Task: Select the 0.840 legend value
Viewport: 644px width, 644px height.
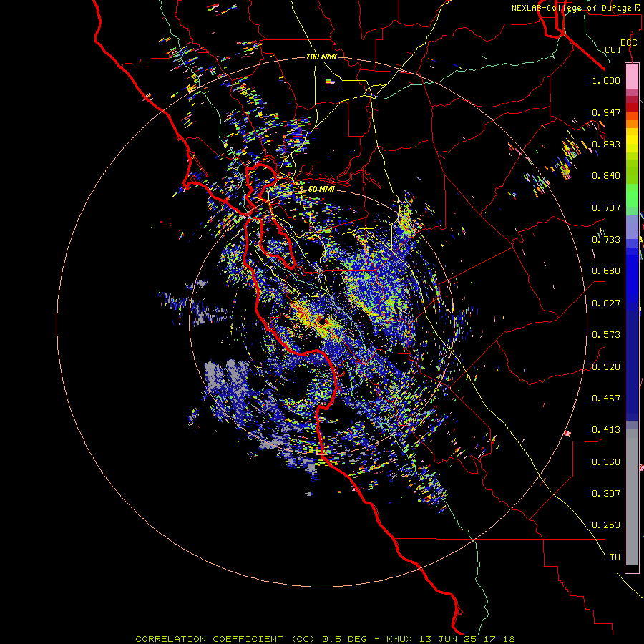Action: pos(606,176)
